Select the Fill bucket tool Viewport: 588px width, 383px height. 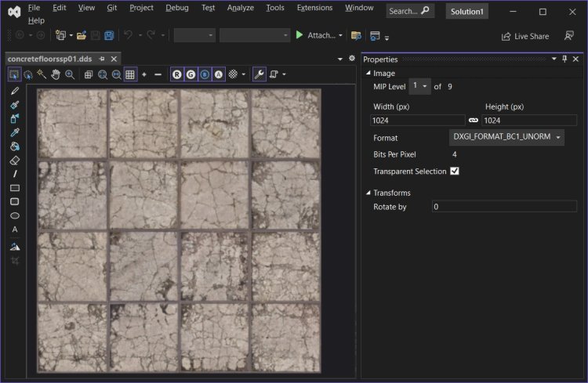pos(15,146)
